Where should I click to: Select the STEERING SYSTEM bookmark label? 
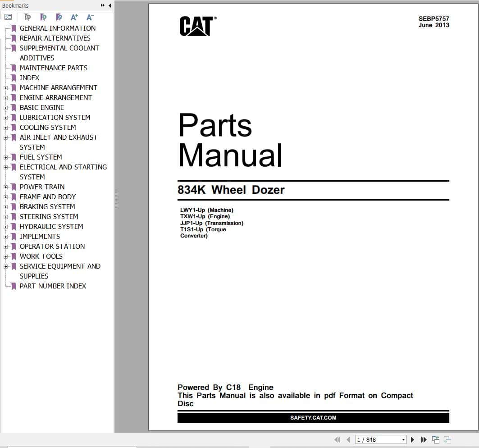pyautogui.click(x=49, y=217)
